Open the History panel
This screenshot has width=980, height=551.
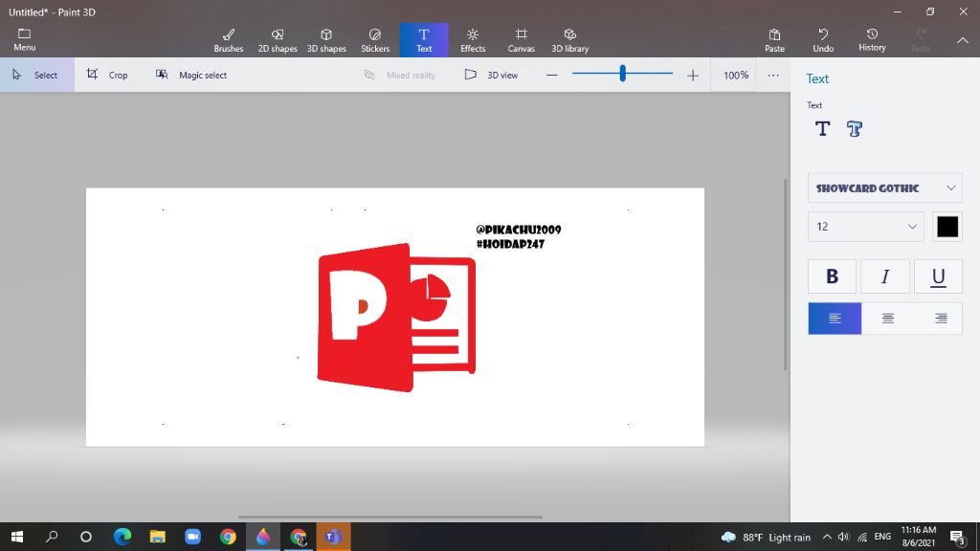pyautogui.click(x=872, y=40)
